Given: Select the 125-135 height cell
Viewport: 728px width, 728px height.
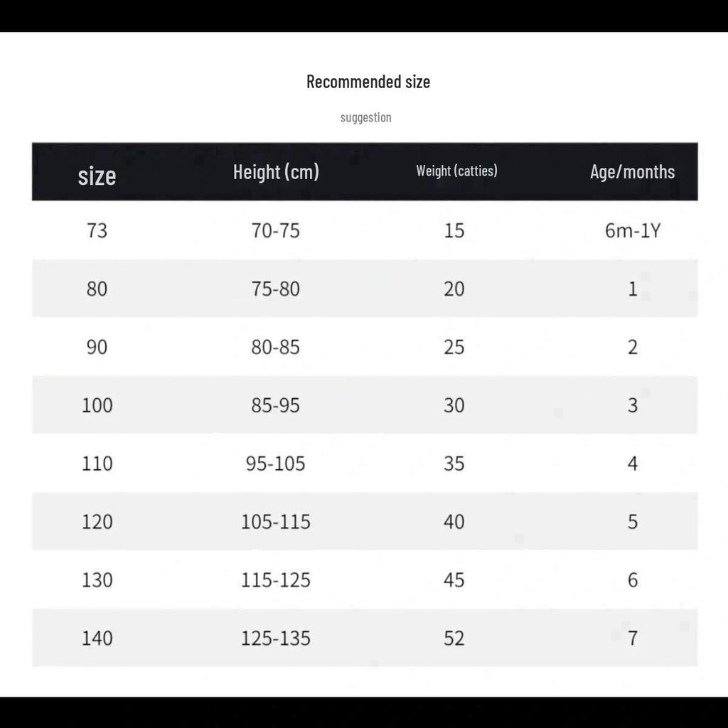Looking at the screenshot, I should [x=276, y=638].
